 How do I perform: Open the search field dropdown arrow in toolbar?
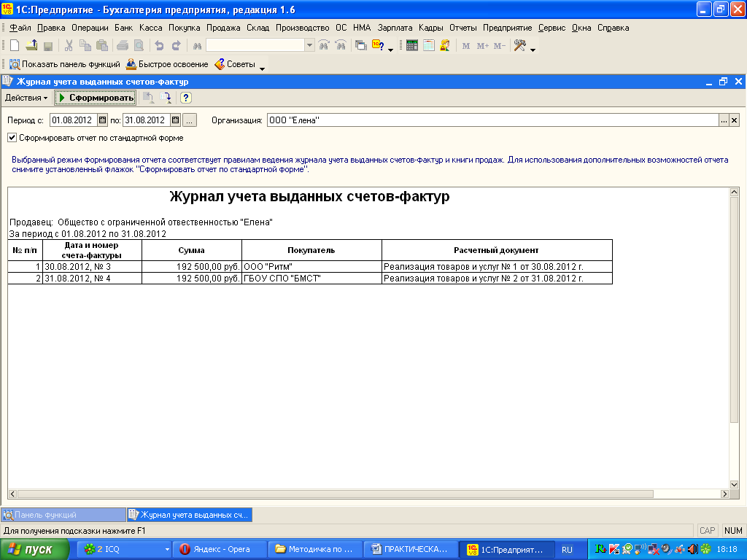tap(309, 45)
